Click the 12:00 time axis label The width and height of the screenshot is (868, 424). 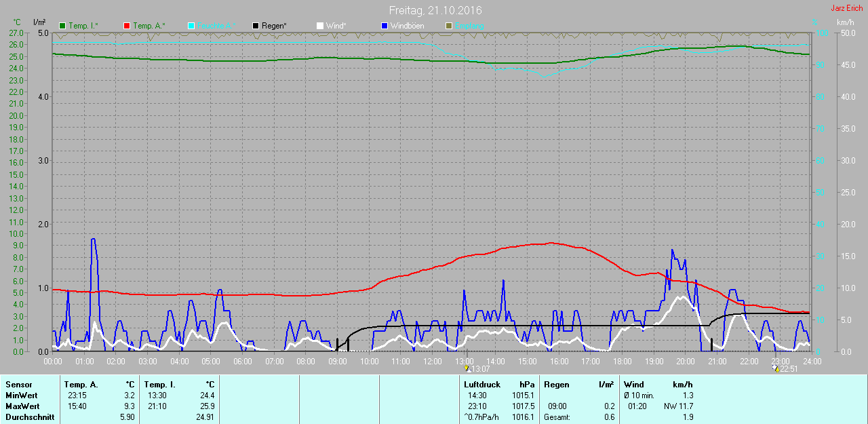pos(433,362)
